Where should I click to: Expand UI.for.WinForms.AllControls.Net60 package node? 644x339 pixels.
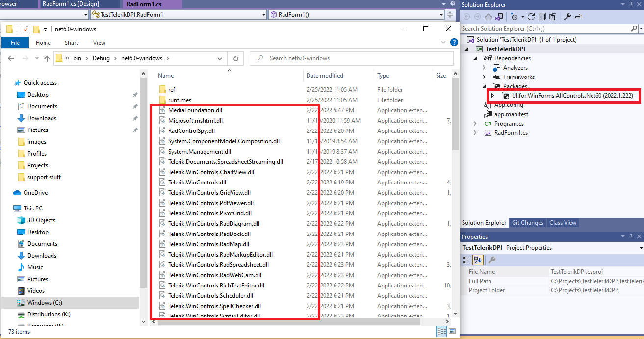pyautogui.click(x=493, y=96)
